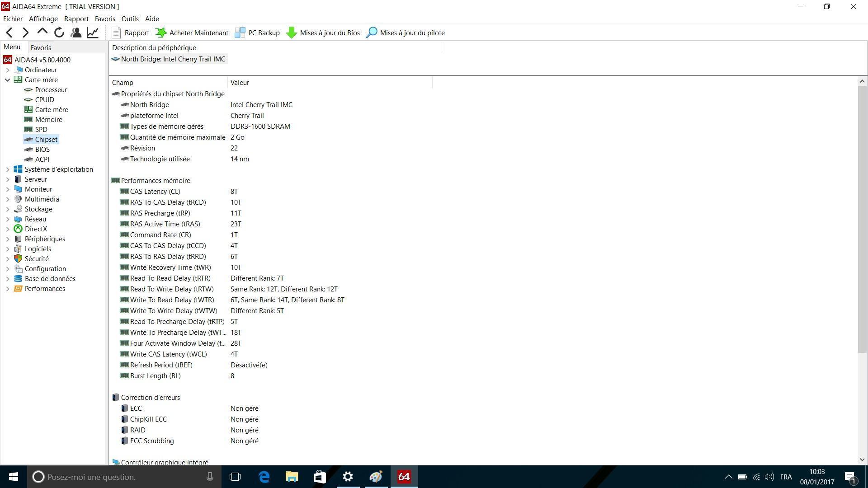Open Mises à jour du pilote
This screenshot has height=488, width=868.
point(406,33)
